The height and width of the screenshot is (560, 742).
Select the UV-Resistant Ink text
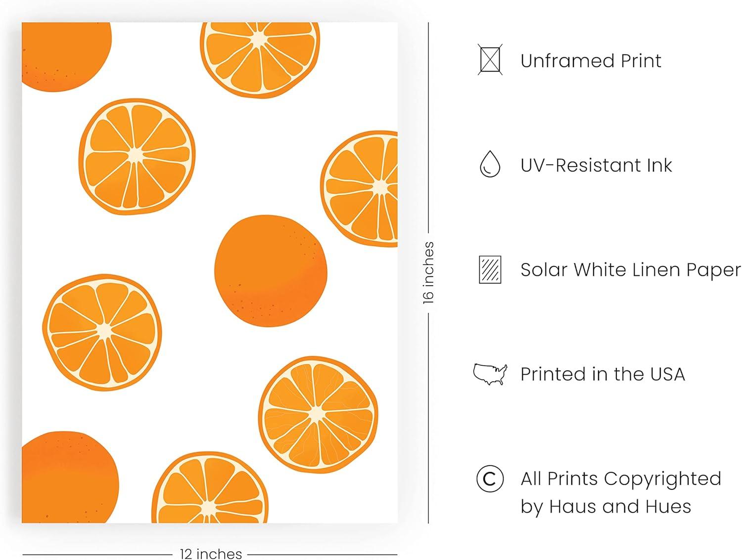596,165
